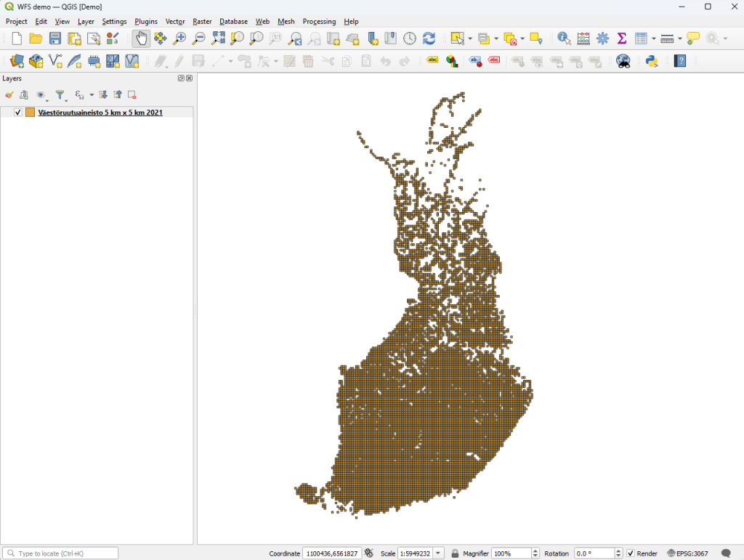Open the Layer Styling panel
The height and width of the screenshot is (560, 744).
click(x=9, y=95)
